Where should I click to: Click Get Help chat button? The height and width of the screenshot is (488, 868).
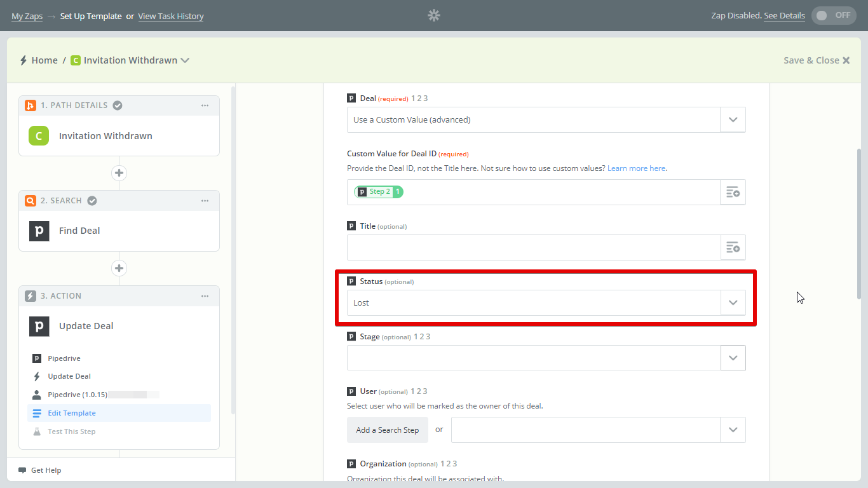tap(40, 470)
